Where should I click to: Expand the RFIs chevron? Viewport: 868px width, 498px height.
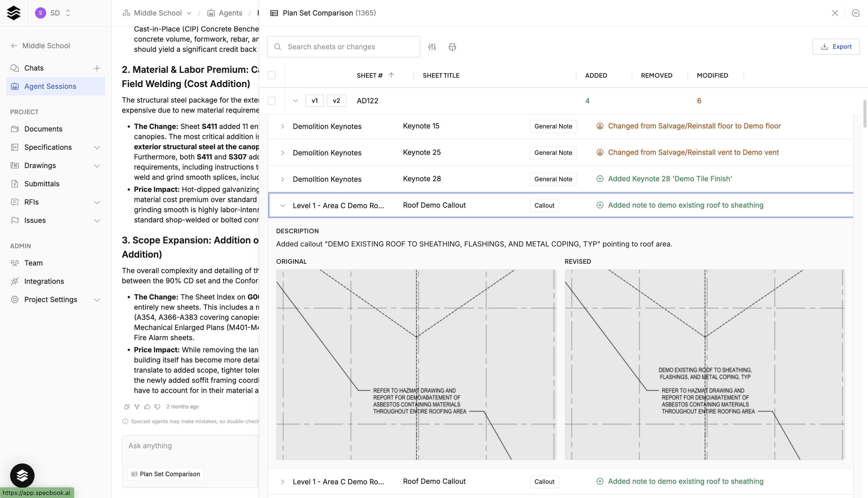97,203
